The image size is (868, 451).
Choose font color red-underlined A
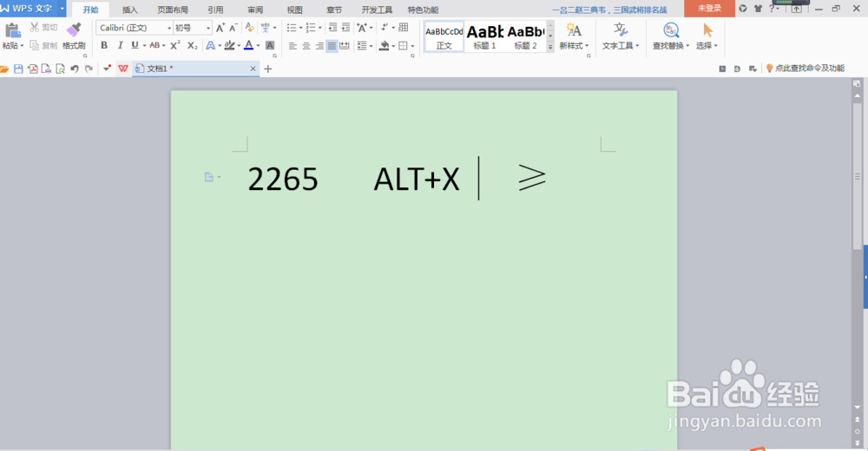248,45
